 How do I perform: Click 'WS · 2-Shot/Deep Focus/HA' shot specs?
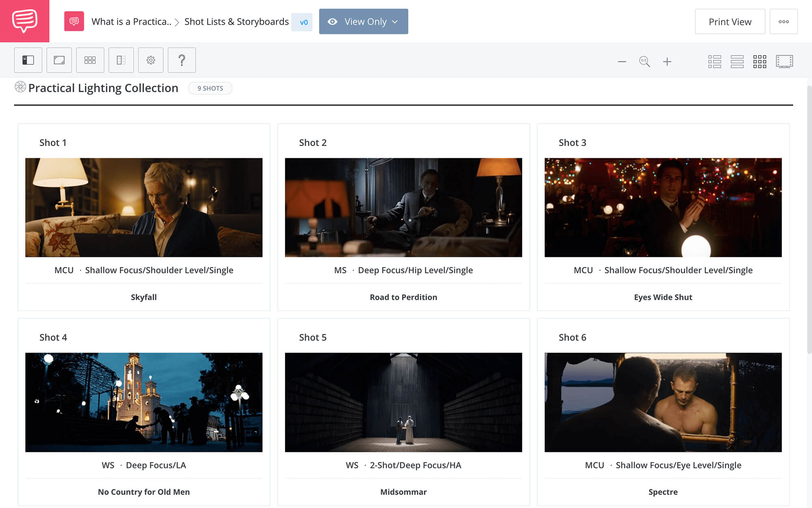click(403, 465)
